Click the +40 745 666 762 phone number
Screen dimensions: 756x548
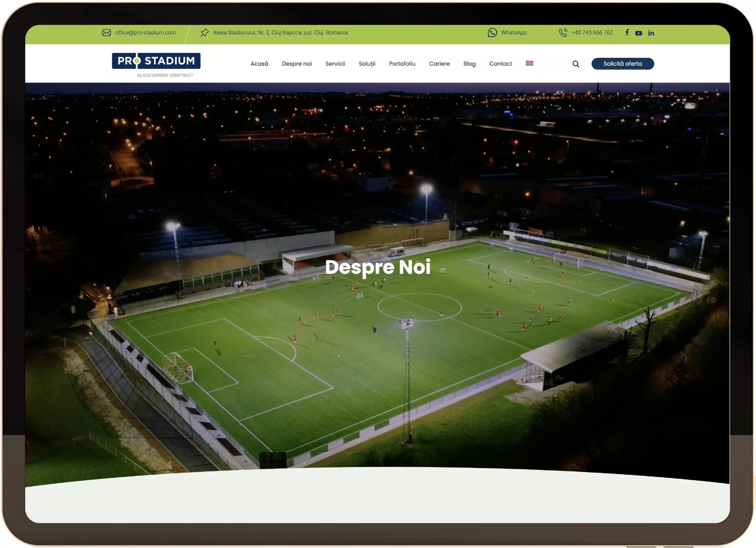point(592,32)
